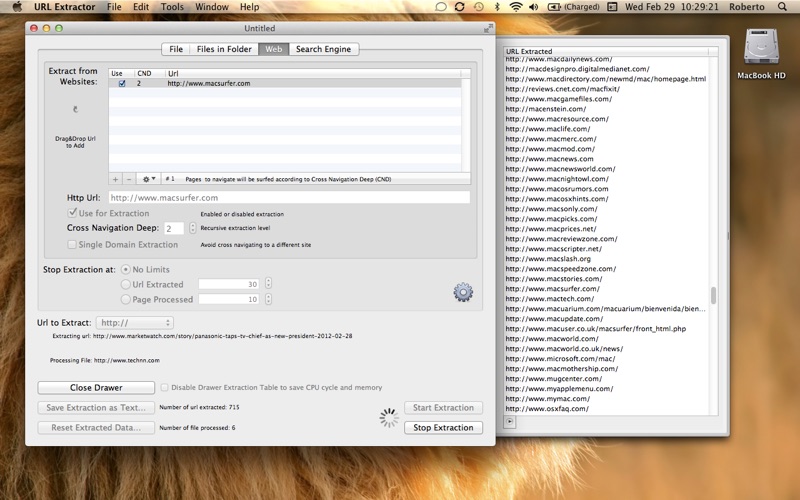Click the add URL plus button

coord(115,179)
